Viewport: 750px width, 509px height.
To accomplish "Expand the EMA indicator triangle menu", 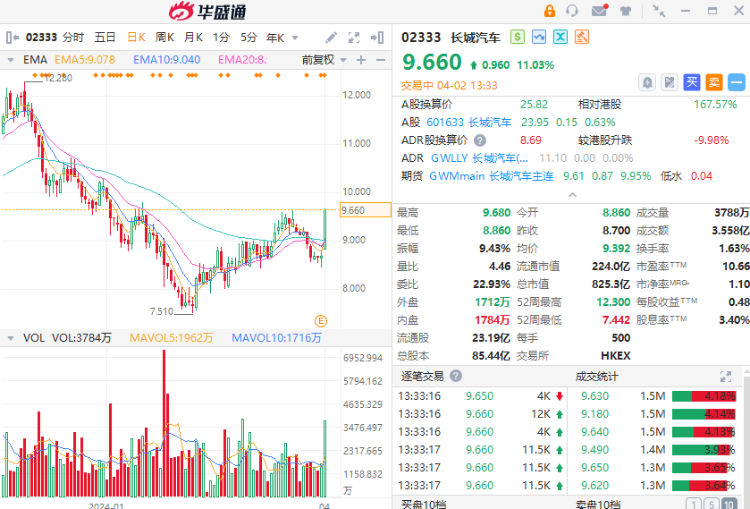I will (x=10, y=60).
